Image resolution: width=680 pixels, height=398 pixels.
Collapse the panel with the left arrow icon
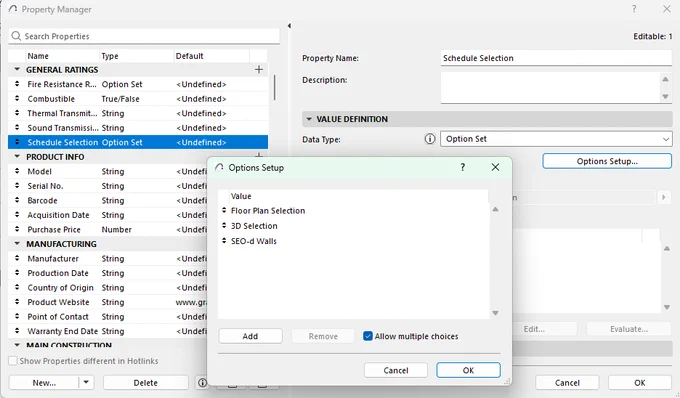tap(289, 26)
